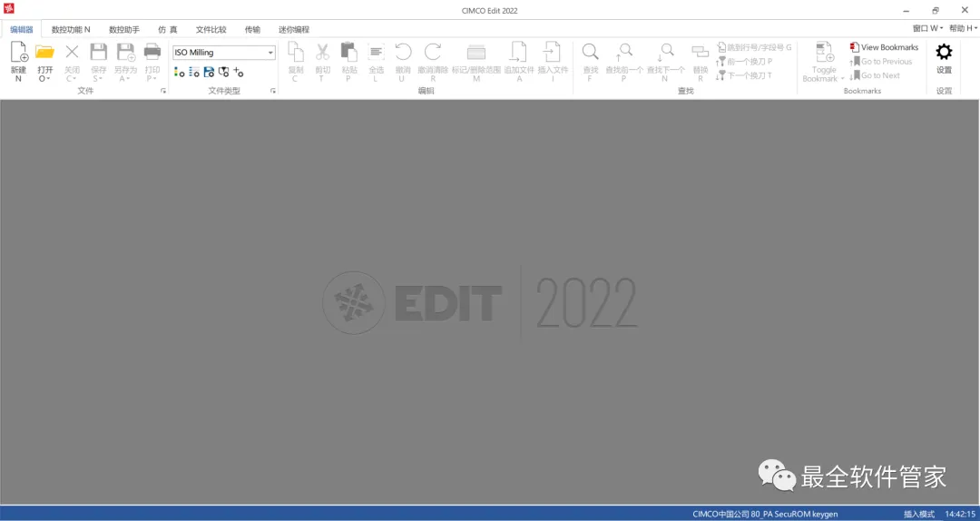Click the 剪切 scissors icon
Viewport: 980px width, 521px height.
point(322,53)
